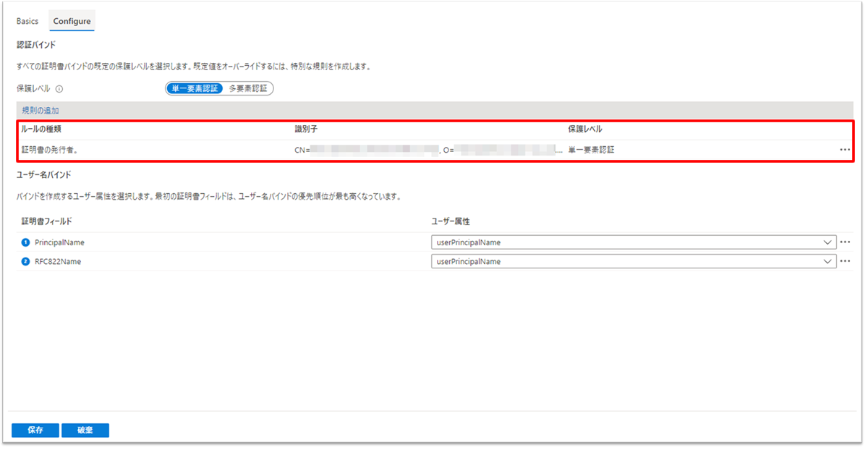Choose 単一要素認証 in the protection level toggle

pyautogui.click(x=195, y=88)
